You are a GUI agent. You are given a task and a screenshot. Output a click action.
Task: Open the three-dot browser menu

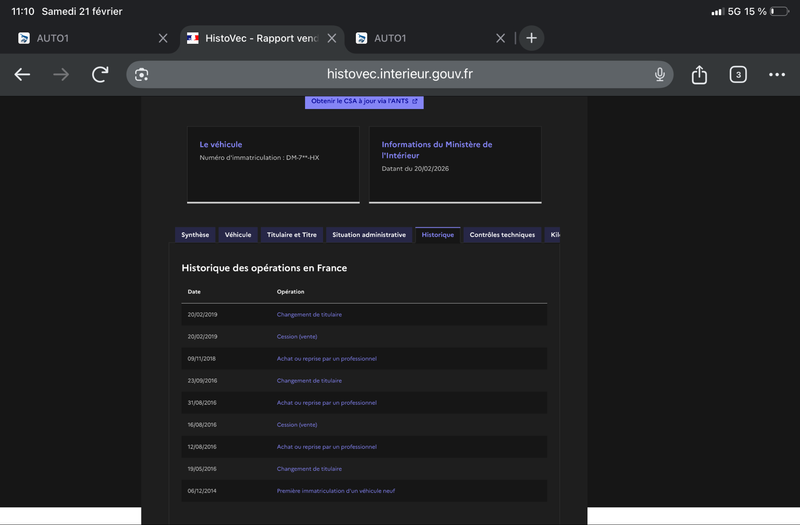pos(777,75)
